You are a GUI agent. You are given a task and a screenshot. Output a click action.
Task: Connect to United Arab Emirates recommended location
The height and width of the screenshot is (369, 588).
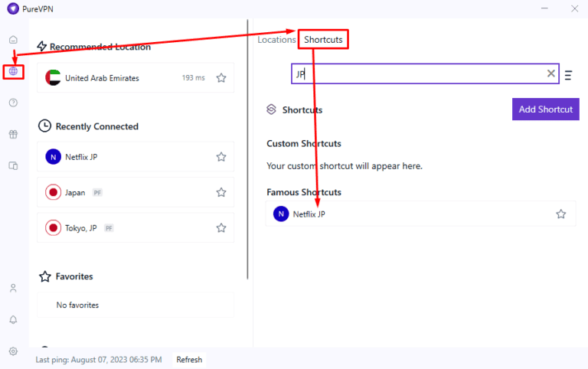[x=136, y=78]
